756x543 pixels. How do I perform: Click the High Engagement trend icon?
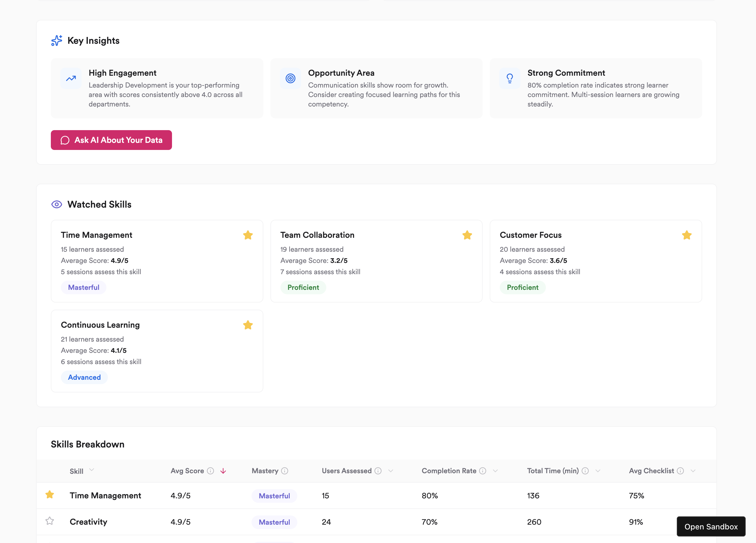71,78
